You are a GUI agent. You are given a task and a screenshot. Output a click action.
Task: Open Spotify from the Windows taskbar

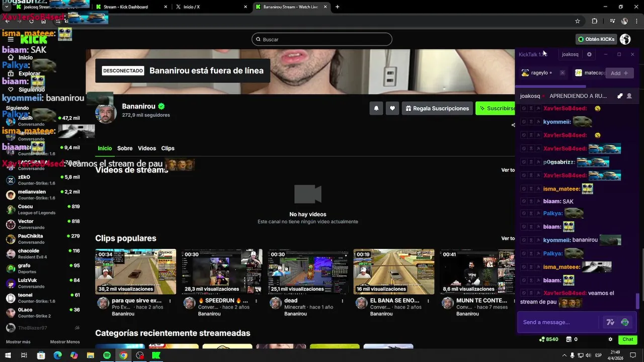107,355
